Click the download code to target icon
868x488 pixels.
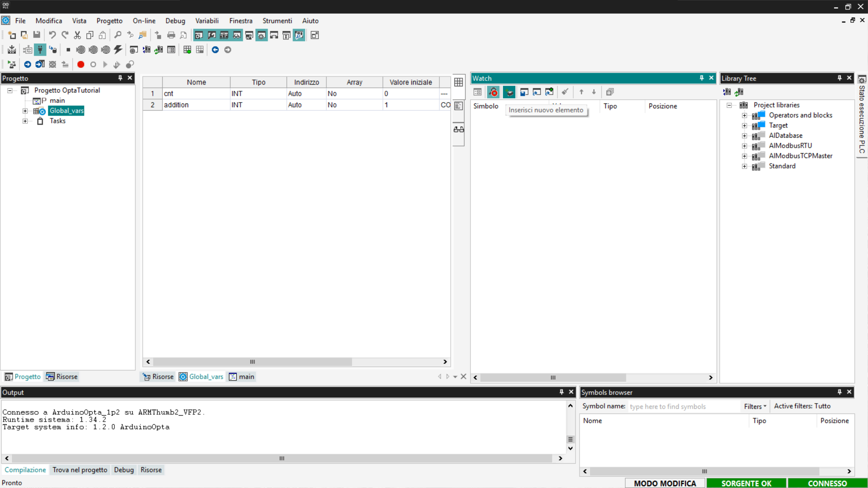[12, 50]
